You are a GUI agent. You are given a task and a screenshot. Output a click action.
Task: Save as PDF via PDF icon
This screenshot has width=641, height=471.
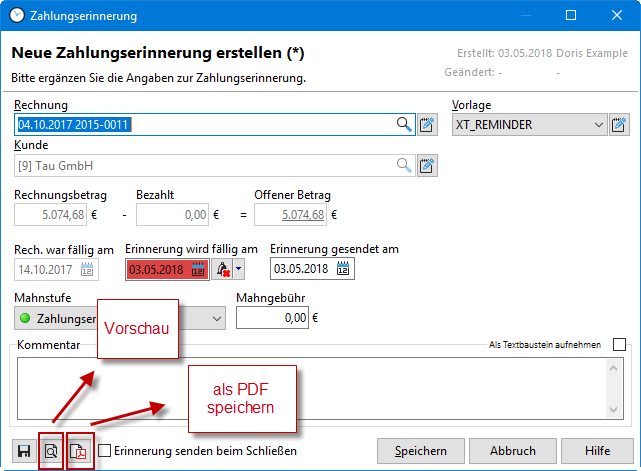coord(78,451)
